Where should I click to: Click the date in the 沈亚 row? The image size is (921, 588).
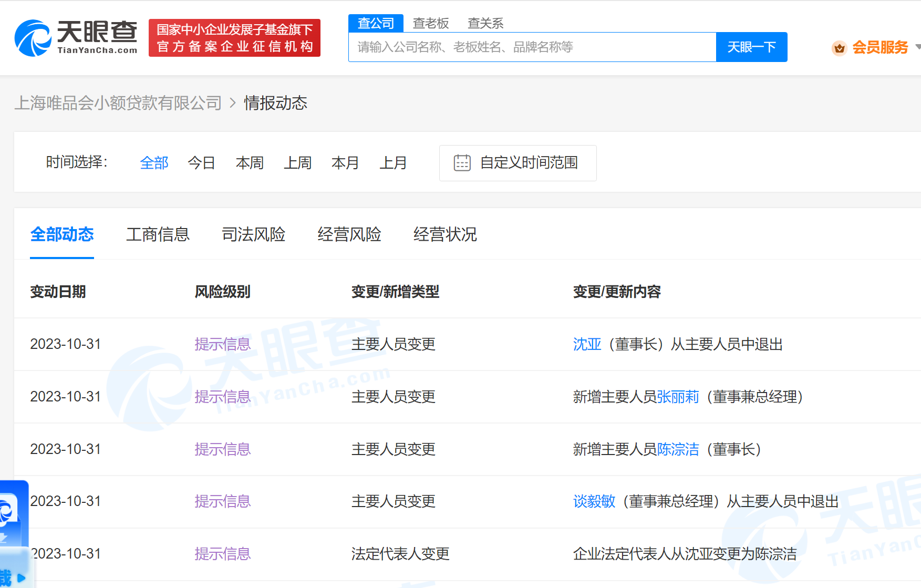pos(65,344)
